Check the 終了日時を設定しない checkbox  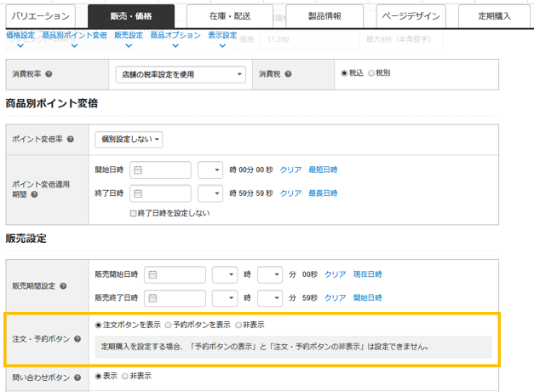point(133,213)
